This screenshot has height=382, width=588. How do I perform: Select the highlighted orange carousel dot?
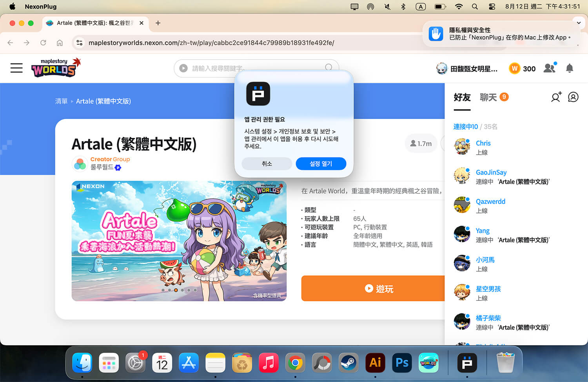point(176,290)
